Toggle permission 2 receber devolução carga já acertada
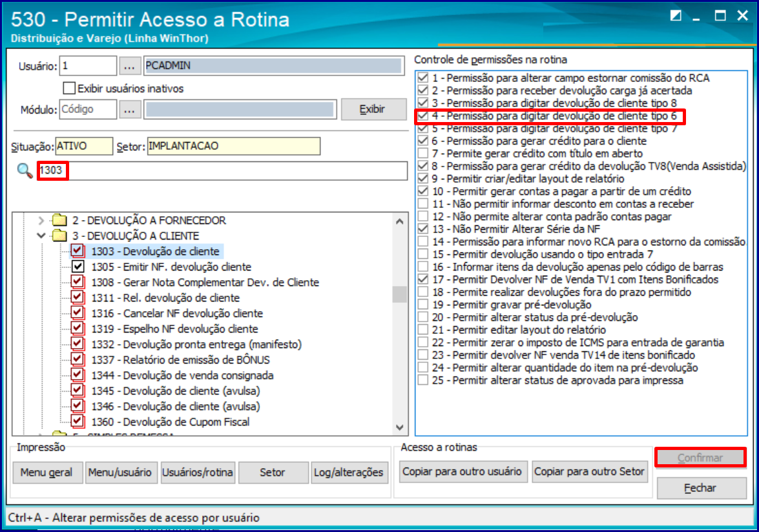The height and width of the screenshot is (532, 759). tap(423, 90)
